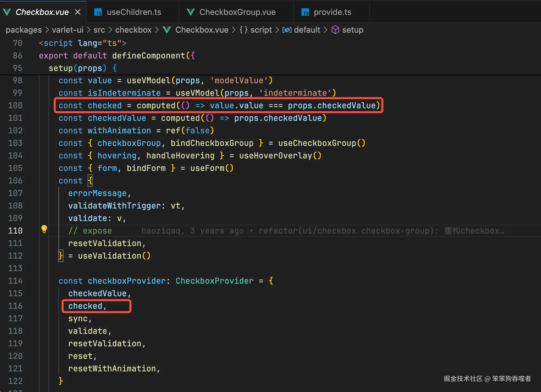
Task: Click TypeScript icon on provide.ts tab
Action: (x=305, y=12)
